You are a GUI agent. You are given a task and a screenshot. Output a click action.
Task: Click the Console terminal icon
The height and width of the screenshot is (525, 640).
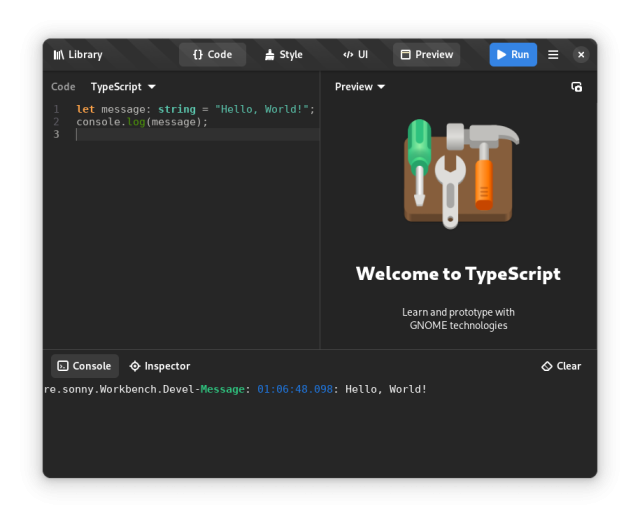pyautogui.click(x=63, y=366)
